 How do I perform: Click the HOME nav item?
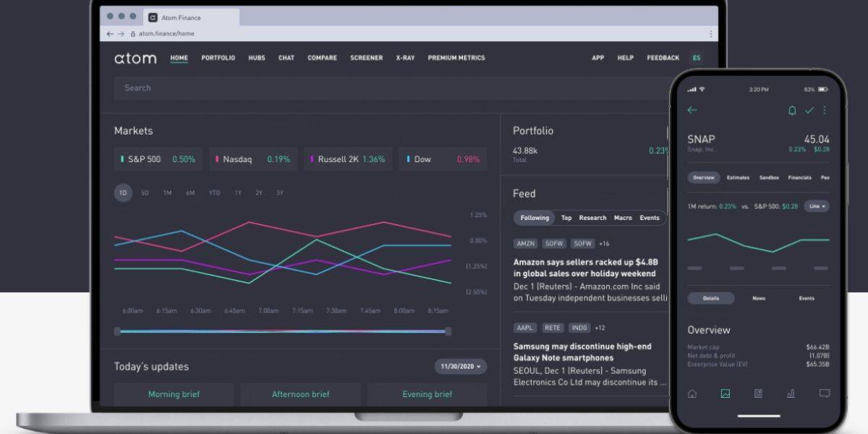tap(179, 58)
